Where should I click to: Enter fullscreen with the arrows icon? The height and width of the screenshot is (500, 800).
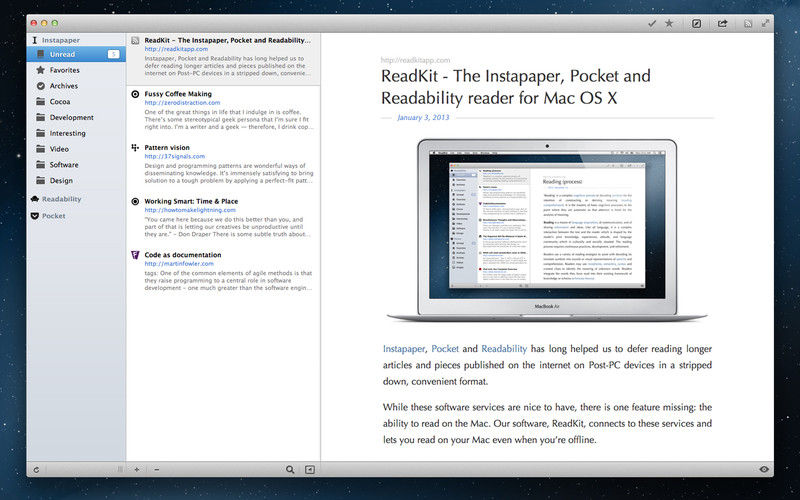click(765, 23)
